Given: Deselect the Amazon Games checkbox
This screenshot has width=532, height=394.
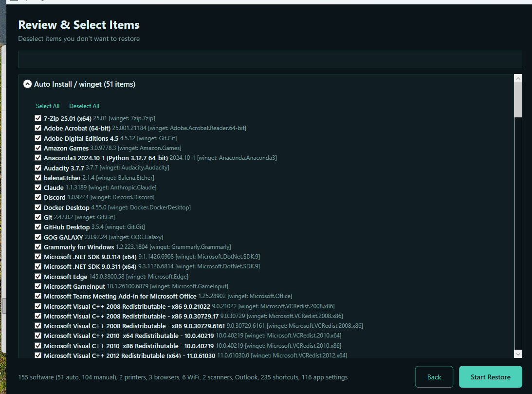Looking at the screenshot, I should tap(38, 148).
